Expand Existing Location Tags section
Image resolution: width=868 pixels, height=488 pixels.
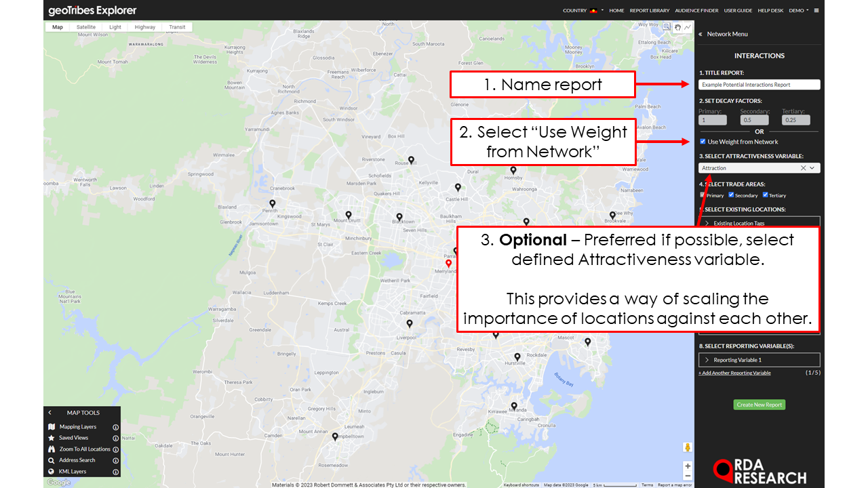pos(759,222)
